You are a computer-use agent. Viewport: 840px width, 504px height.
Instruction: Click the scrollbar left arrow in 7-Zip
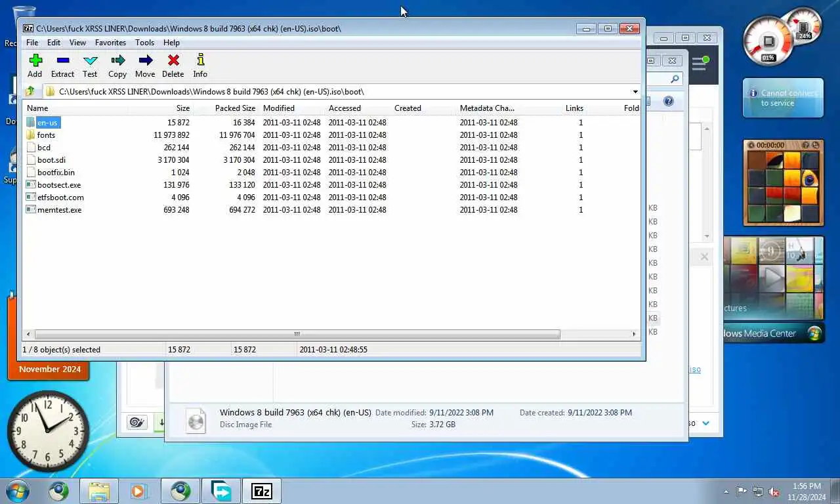click(x=28, y=334)
